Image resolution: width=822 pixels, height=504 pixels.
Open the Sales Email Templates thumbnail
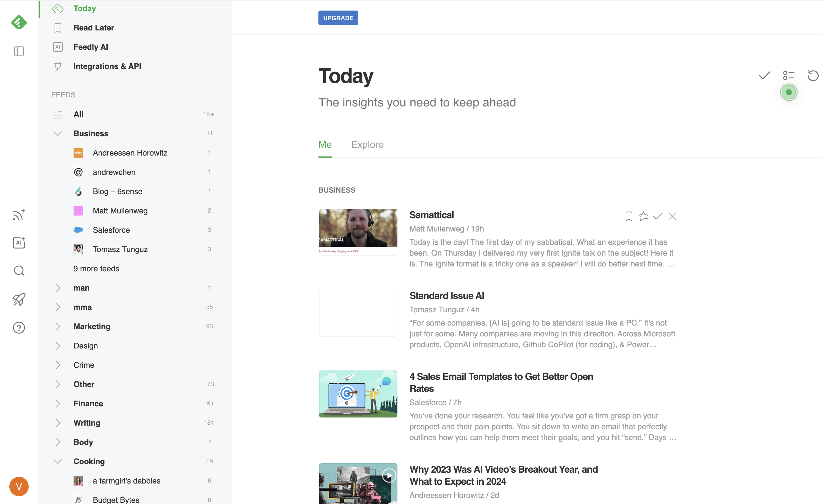(358, 394)
